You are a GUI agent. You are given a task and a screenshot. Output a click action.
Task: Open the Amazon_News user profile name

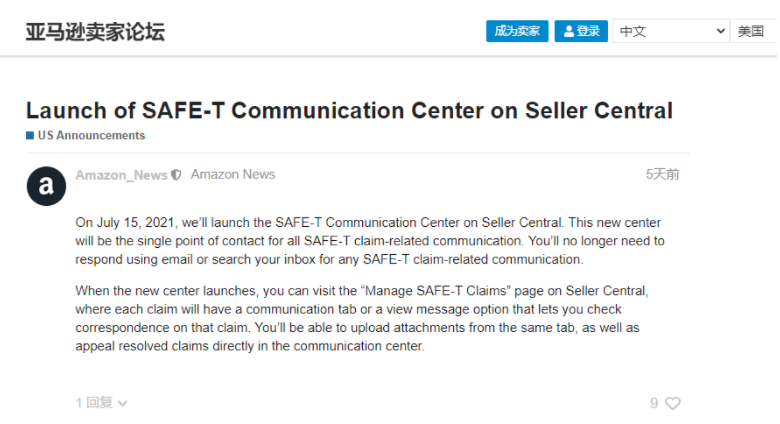coord(121,175)
